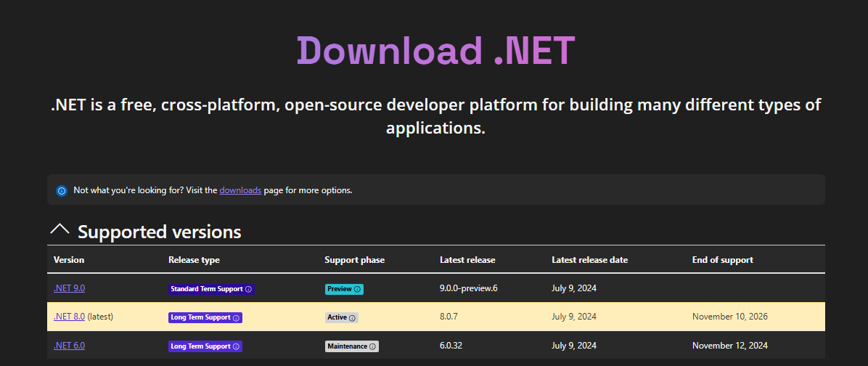Open the .NET 8.0 version link

69,317
